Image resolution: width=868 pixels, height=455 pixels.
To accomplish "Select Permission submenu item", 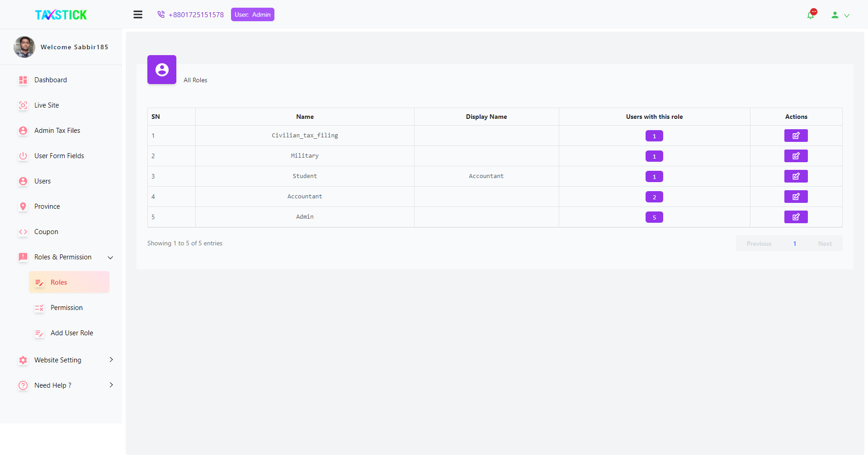I will [x=66, y=308].
